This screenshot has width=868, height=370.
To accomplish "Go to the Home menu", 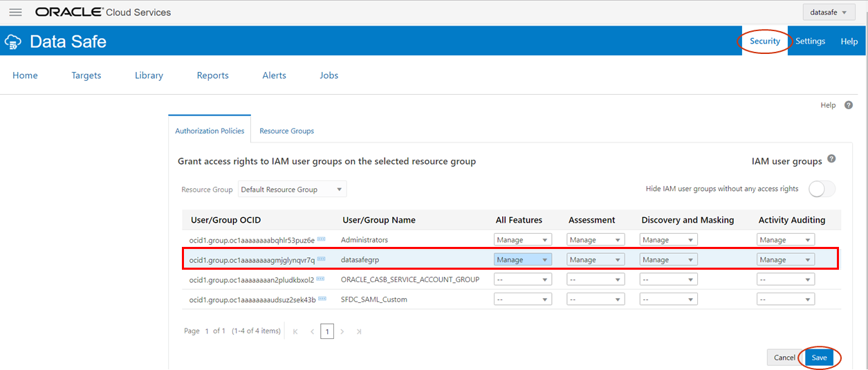I will 25,75.
